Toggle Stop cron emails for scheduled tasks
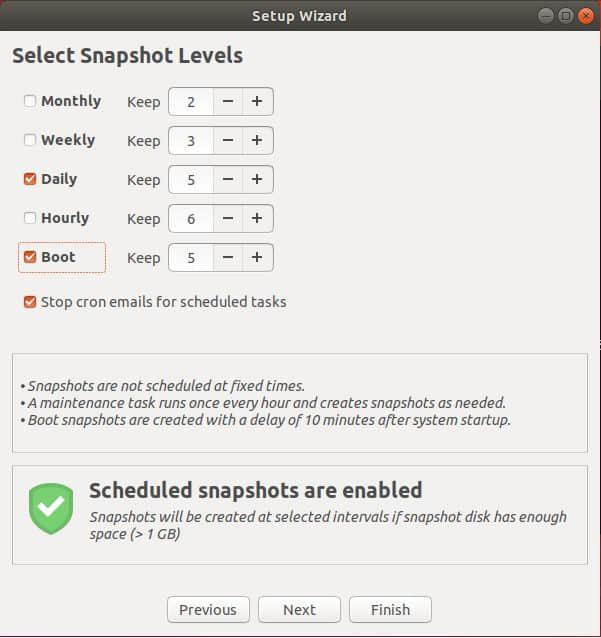This screenshot has height=638, width=601. pyautogui.click(x=30, y=301)
